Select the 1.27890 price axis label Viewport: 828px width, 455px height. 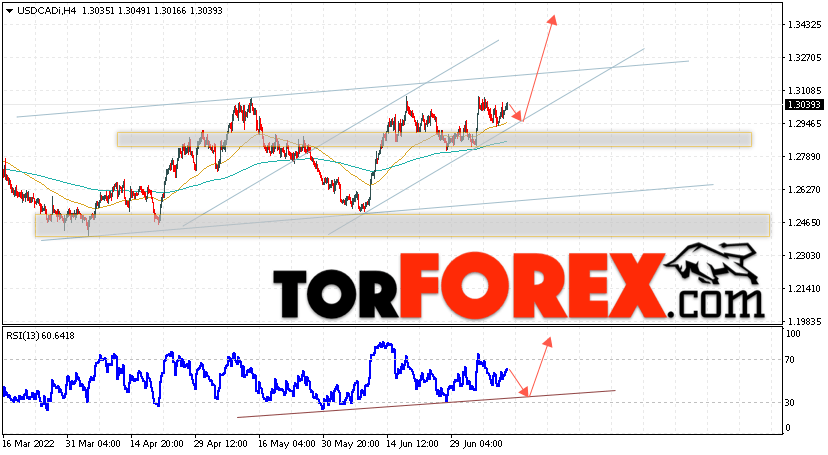pyautogui.click(x=804, y=157)
